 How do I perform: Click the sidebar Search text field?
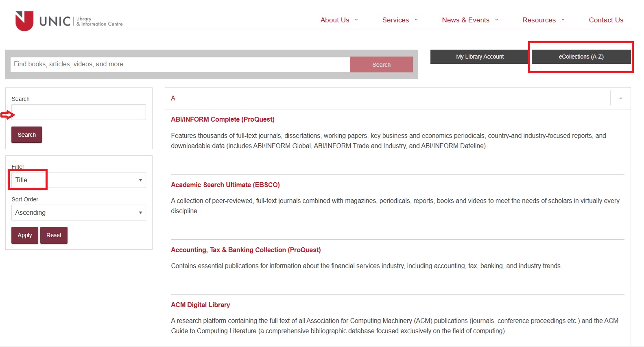79,112
